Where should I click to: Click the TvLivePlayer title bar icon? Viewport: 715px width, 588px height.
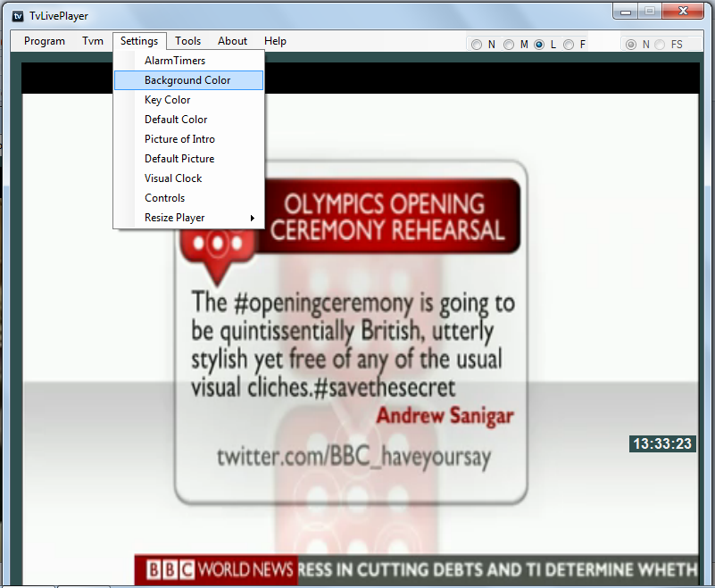17,15
